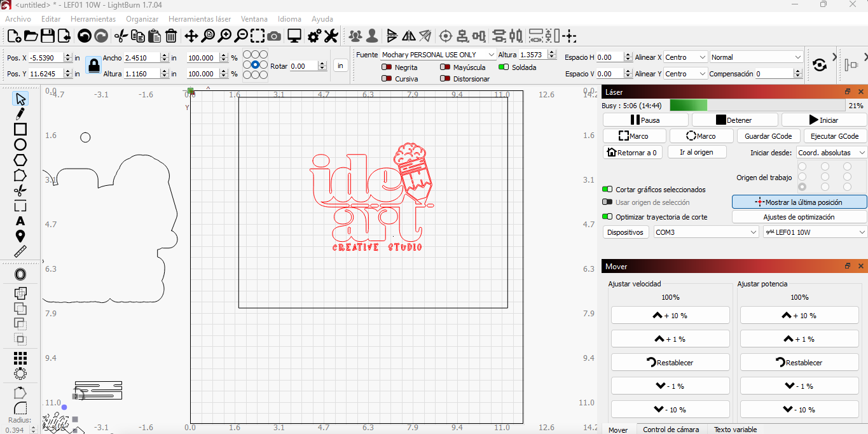Screen dimensions: 868x434
Task: Select the Rectangle tool
Action: click(x=20, y=129)
